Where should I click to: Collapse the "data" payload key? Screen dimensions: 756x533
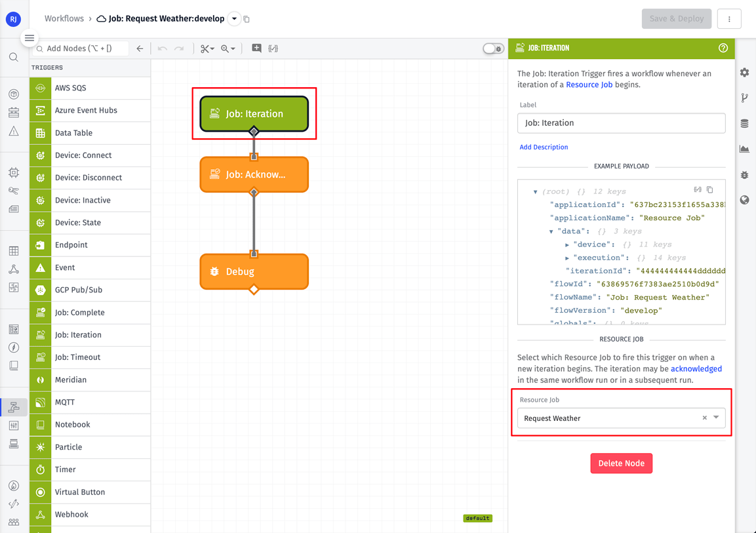click(551, 231)
